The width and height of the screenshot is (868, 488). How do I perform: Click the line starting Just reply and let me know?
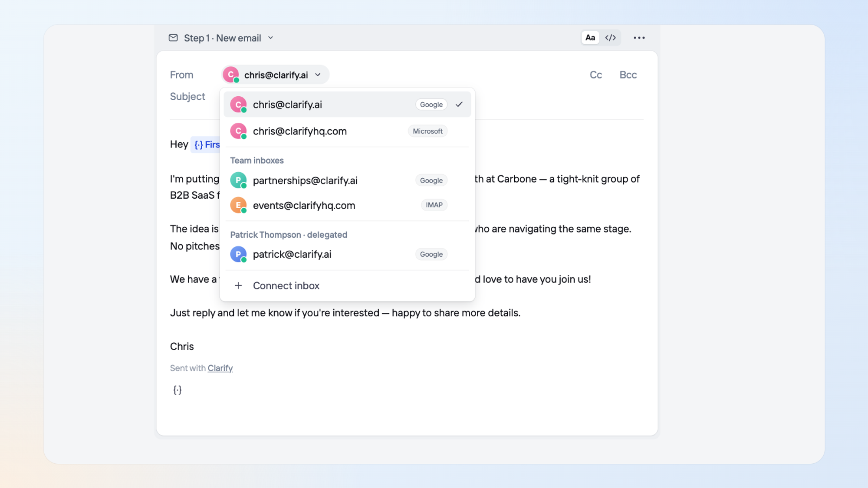[345, 313]
